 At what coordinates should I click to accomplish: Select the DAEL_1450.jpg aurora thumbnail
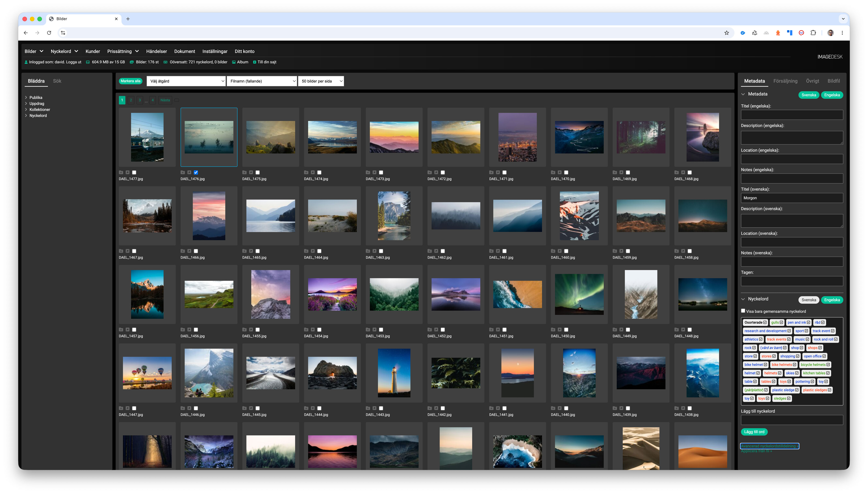[x=579, y=295]
